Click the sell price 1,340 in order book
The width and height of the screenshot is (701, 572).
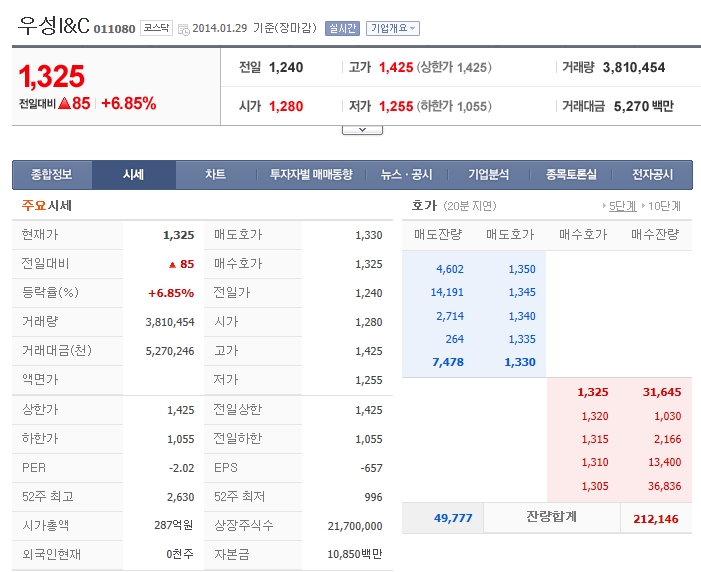[x=522, y=316]
